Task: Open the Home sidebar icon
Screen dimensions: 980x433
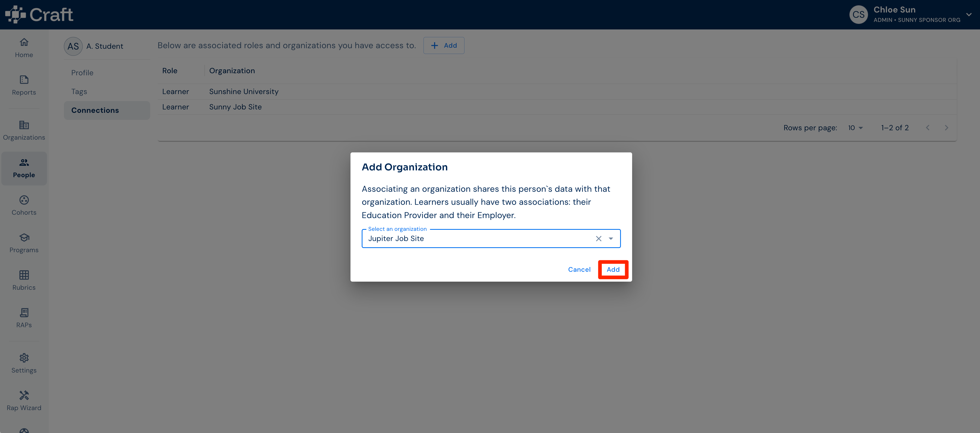Action: coord(24,42)
